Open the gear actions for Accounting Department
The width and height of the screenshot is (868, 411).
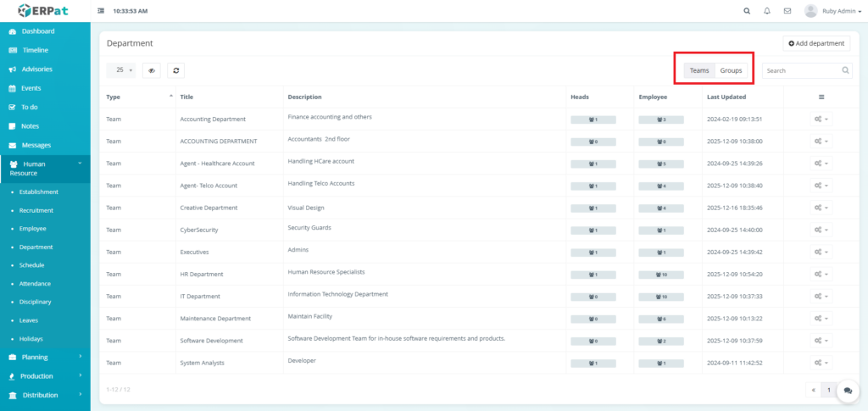tap(819, 119)
